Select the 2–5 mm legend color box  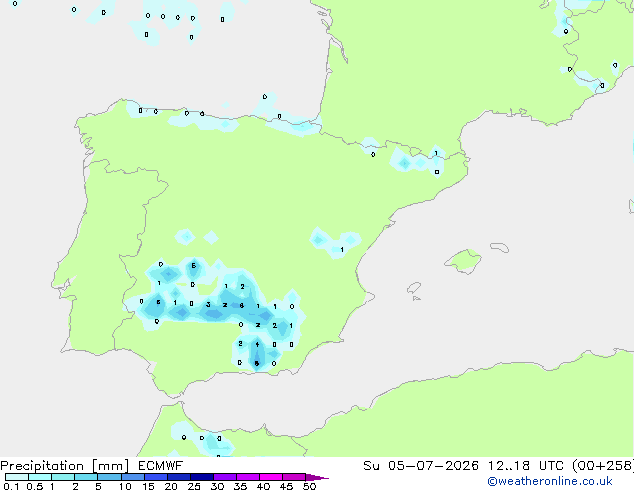(x=86, y=477)
